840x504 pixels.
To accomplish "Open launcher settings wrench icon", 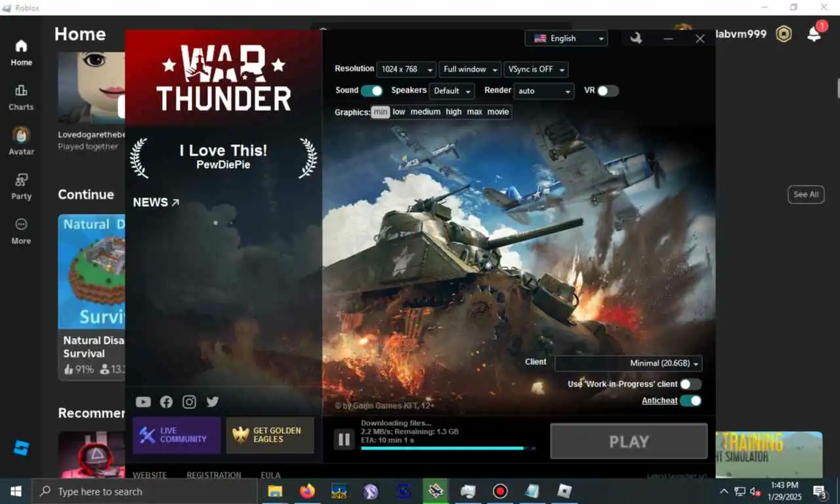I will [x=635, y=38].
